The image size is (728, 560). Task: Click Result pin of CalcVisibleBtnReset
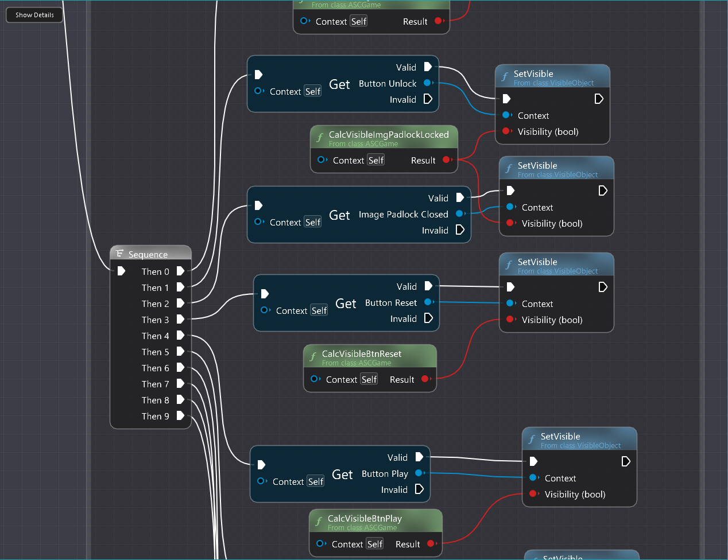[x=425, y=379]
